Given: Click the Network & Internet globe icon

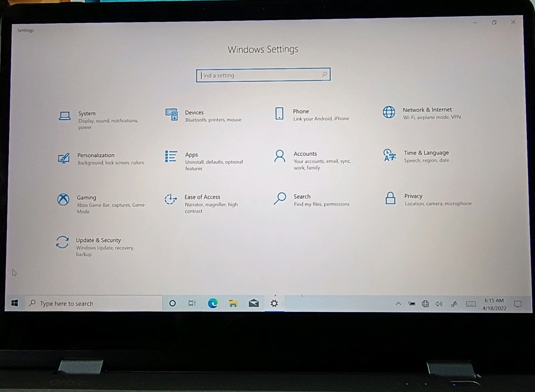Looking at the screenshot, I should coord(389,112).
